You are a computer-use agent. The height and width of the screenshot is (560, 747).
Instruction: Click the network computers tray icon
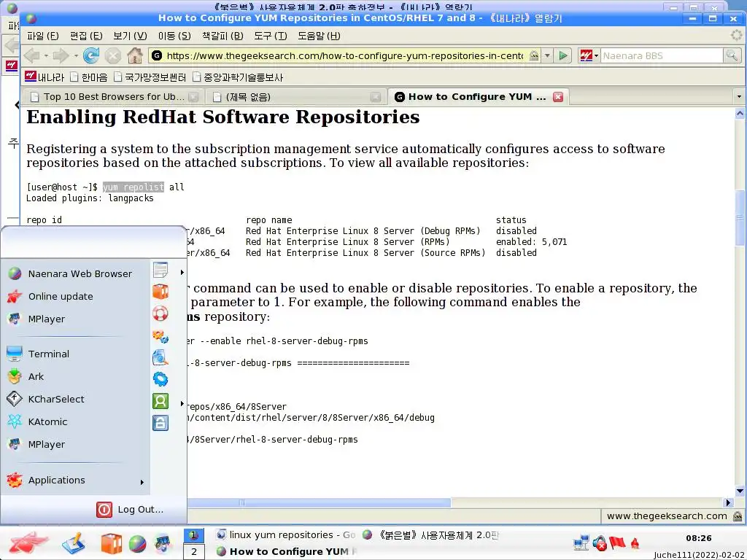(581, 542)
